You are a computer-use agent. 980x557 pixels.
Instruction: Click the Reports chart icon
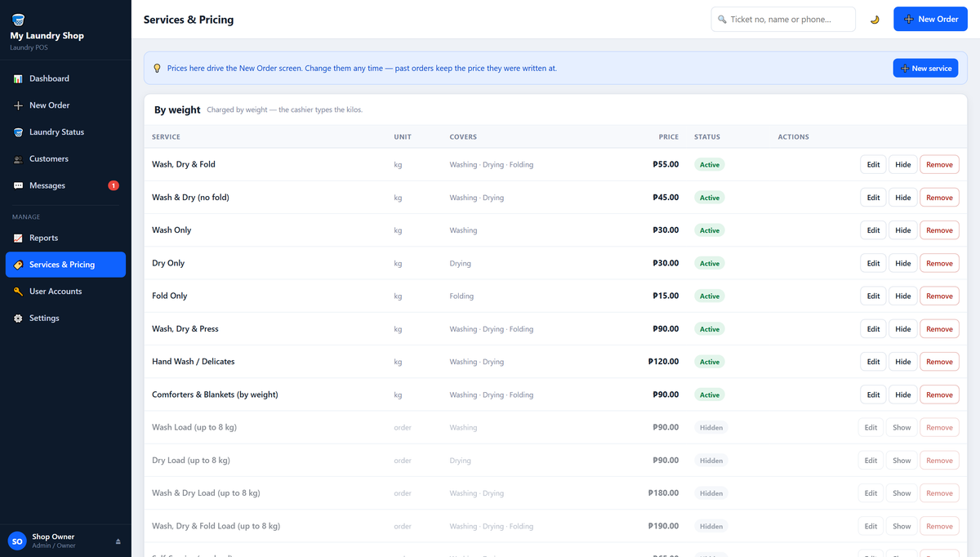coord(18,238)
